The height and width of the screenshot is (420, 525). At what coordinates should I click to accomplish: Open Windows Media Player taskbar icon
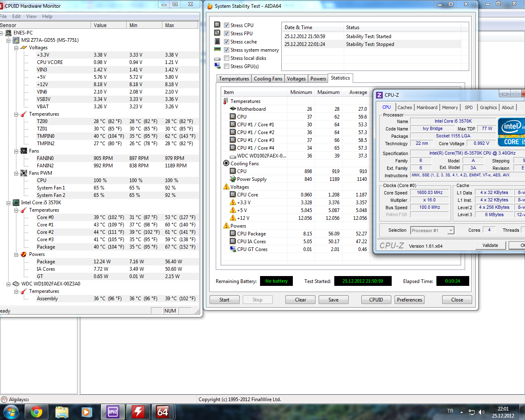click(x=87, y=412)
